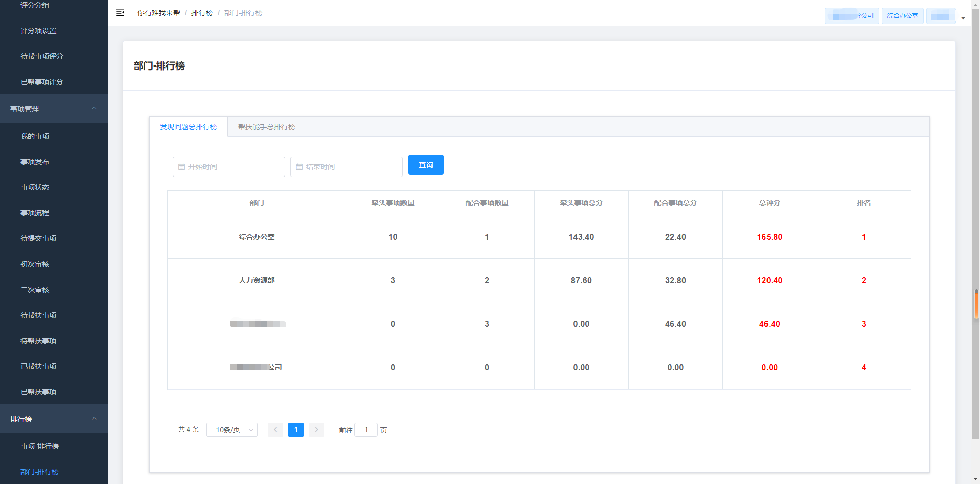Open 部门-排行榜 in sidebar
The height and width of the screenshot is (484, 980).
(54, 472)
